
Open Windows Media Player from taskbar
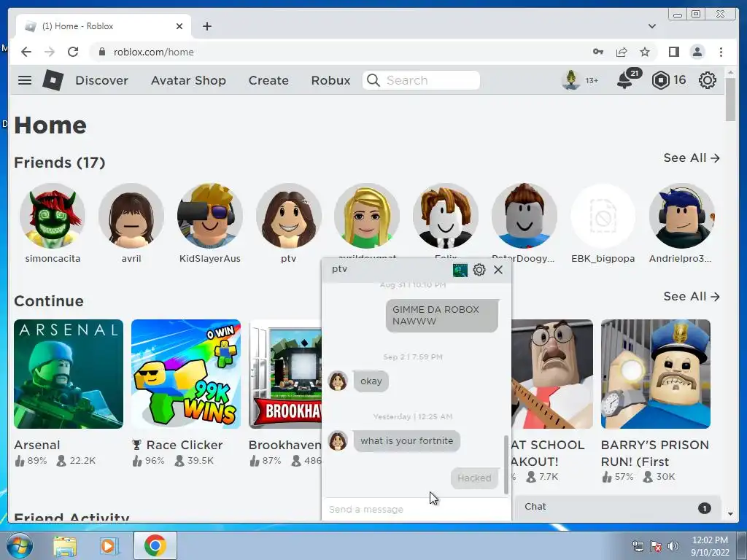(109, 545)
